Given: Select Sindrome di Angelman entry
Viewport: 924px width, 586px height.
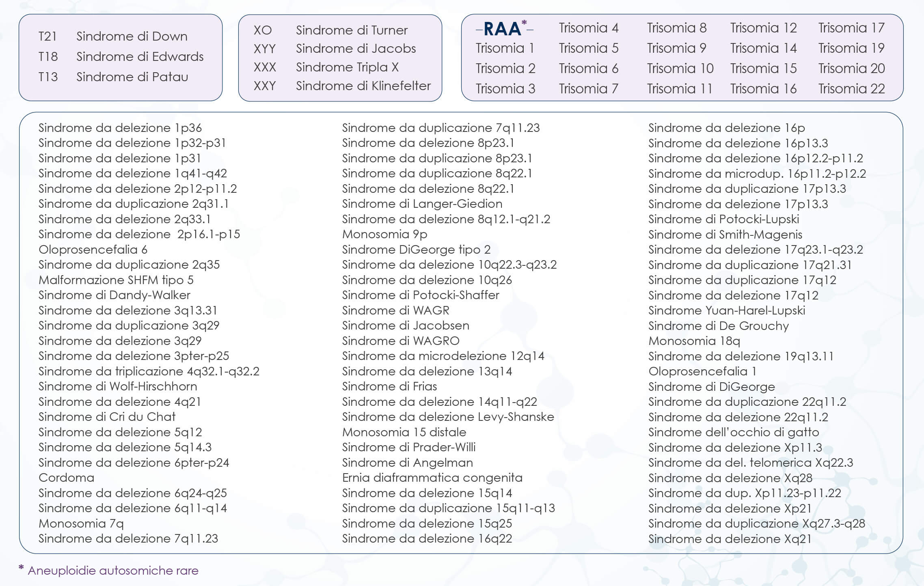Looking at the screenshot, I should [x=407, y=463].
